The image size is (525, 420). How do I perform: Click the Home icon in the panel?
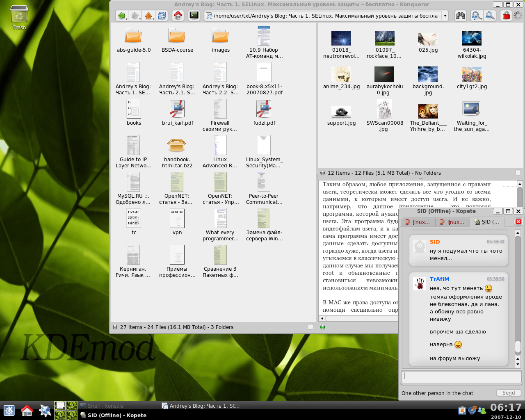(27, 410)
